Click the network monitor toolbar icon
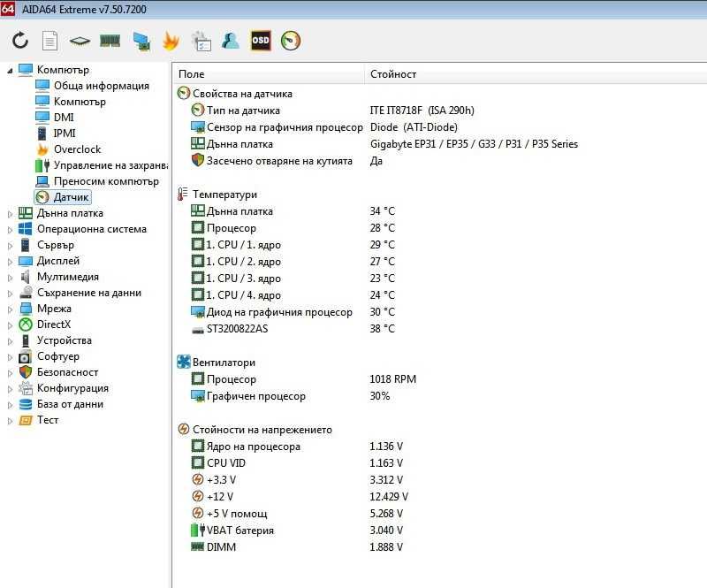 click(x=141, y=41)
